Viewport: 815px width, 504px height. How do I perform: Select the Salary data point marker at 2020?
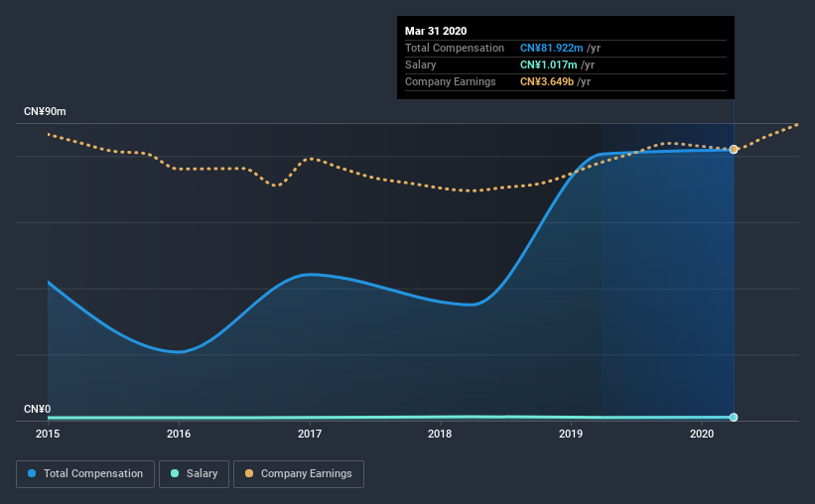[734, 418]
